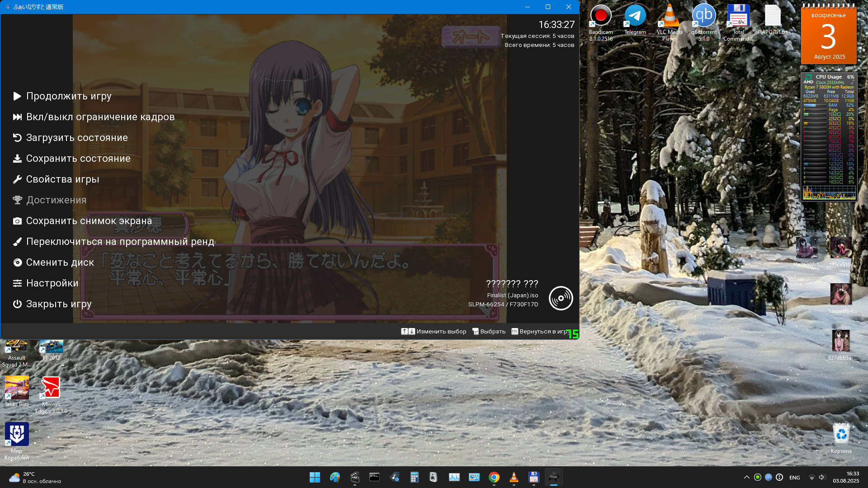Click the speaker volume icon in the system tray
Screen dimensions: 868x488
[822, 477]
